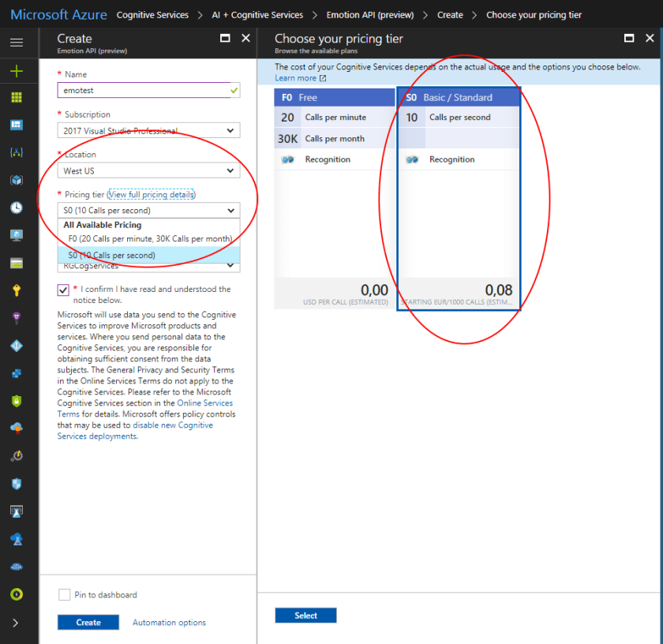Viewport: 663px width, 644px height.
Task: Open the yellow key Subscriptions icon
Action: click(x=17, y=290)
